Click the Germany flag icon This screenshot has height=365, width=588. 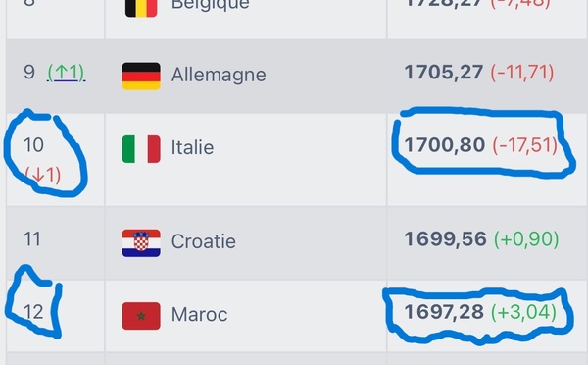(141, 77)
